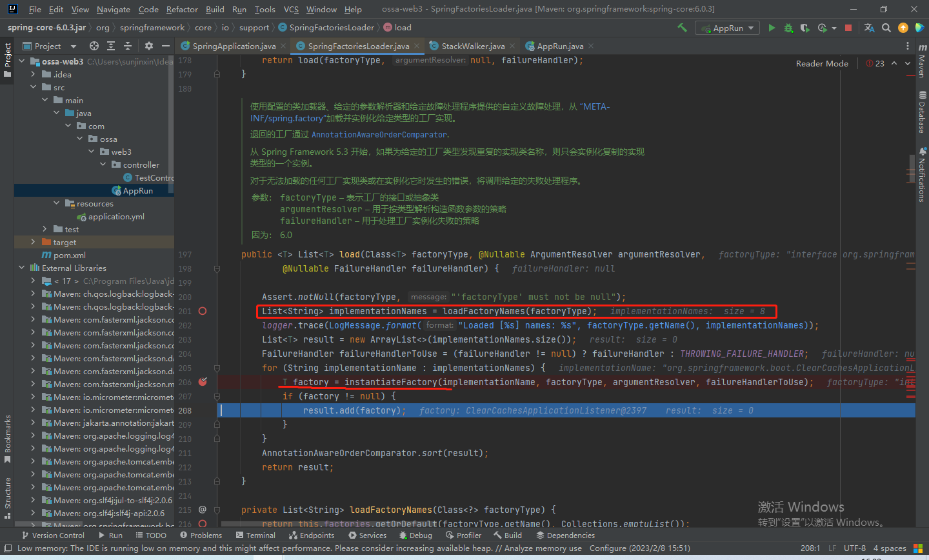This screenshot has height=560, width=929.
Task: Toggle breakpoint on line 201
Action: click(203, 311)
